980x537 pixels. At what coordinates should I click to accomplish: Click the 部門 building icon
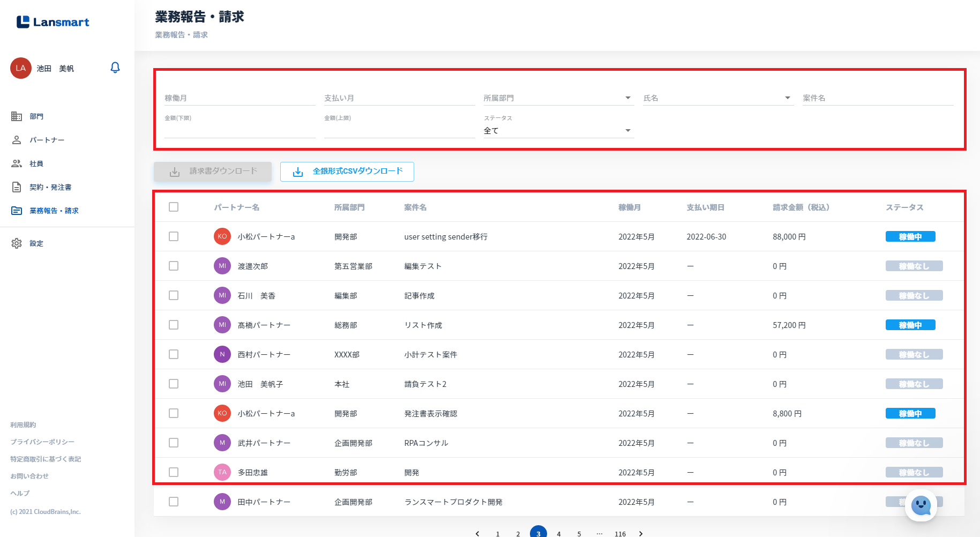click(17, 116)
